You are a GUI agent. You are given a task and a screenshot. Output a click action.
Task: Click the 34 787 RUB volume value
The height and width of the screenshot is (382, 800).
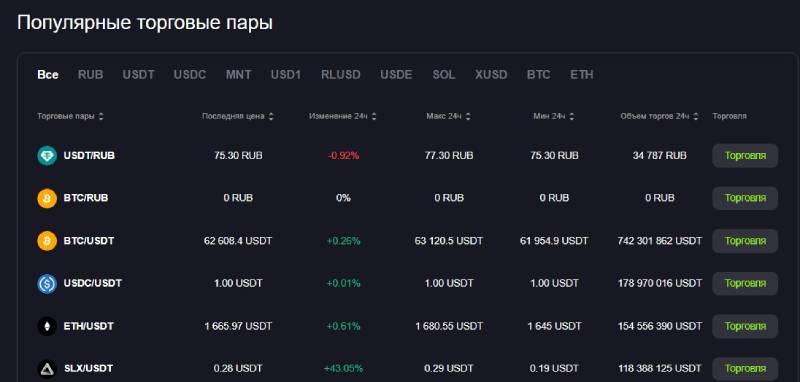point(660,156)
